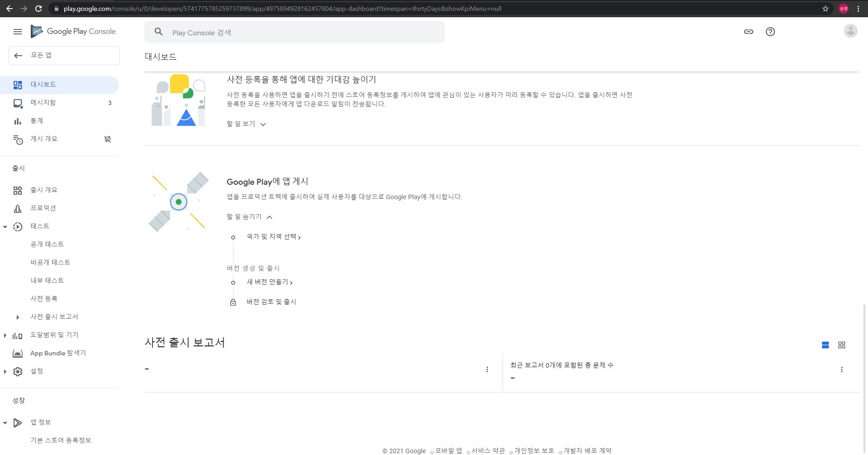
Task: Go back with browser back arrow
Action: (x=9, y=9)
